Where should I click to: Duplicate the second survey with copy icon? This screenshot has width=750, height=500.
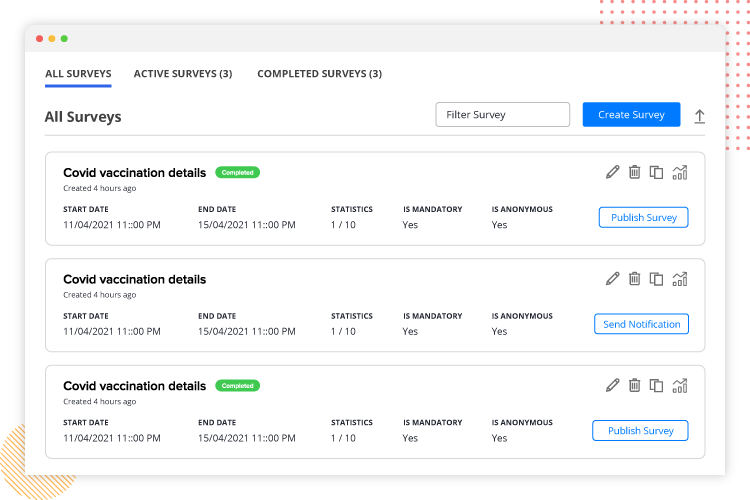tap(656, 279)
